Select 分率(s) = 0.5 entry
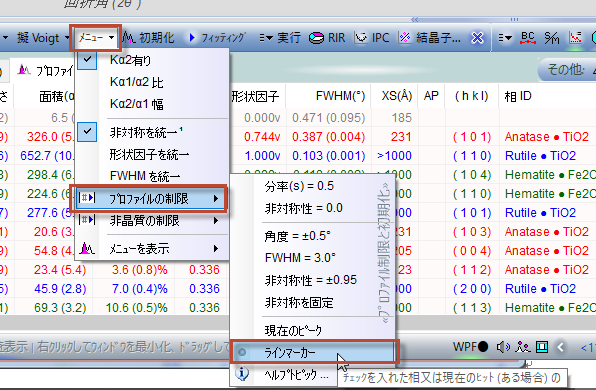This screenshot has height=390, width=596. coord(299,186)
